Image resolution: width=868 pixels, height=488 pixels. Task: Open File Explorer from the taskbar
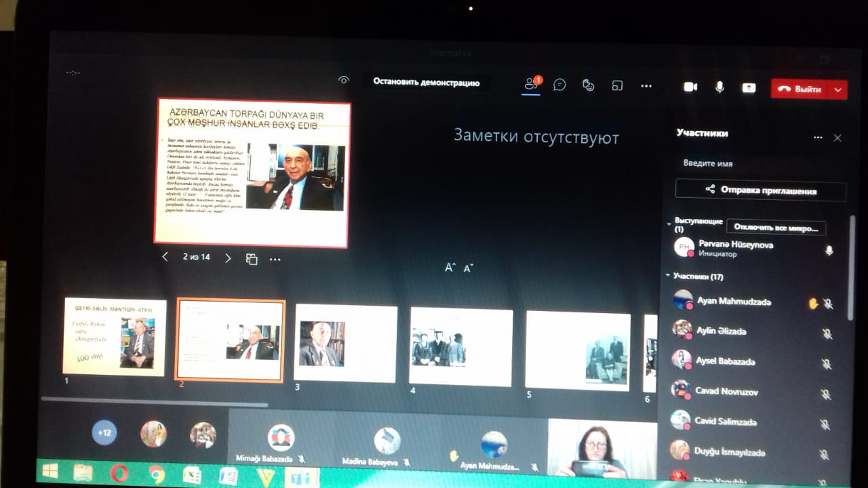(x=83, y=472)
